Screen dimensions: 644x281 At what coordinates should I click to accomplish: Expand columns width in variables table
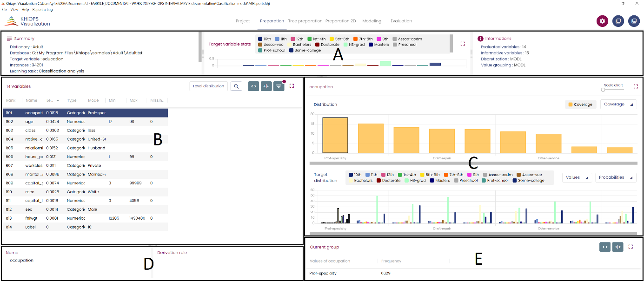[253, 86]
